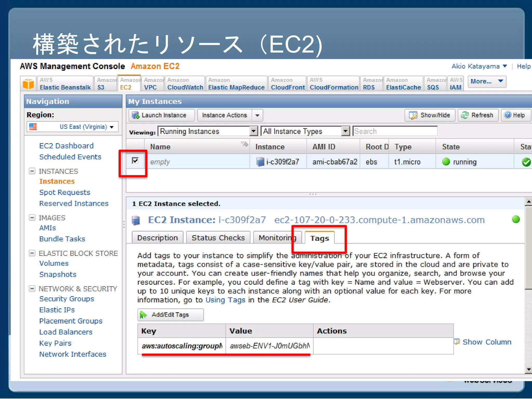Click the Launch Instance button

162,115
